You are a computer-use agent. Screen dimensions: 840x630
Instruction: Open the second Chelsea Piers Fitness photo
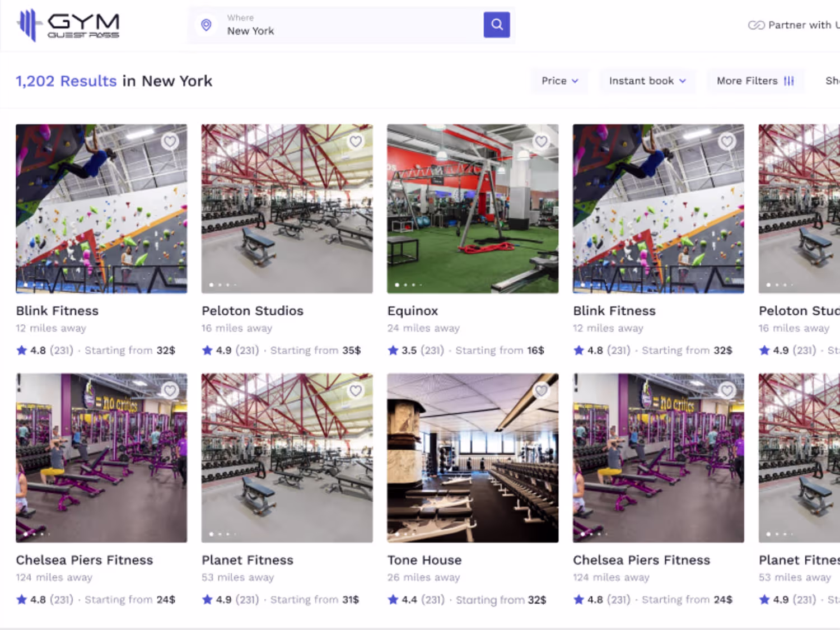click(659, 458)
